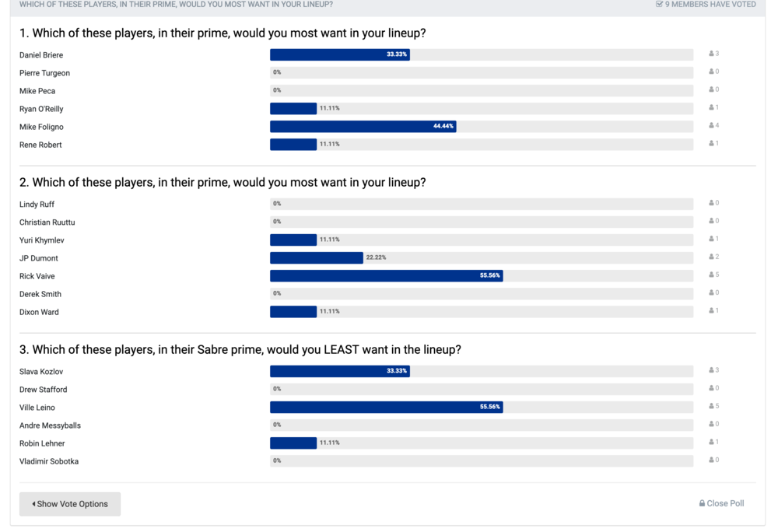778x532 pixels.
Task: Click the voter icon for Slava Kozlov
Action: (x=711, y=370)
